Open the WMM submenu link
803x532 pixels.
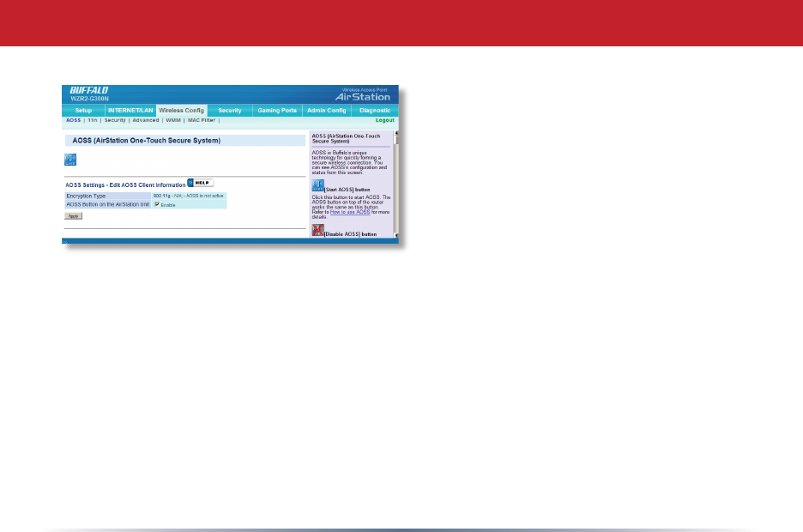(x=173, y=120)
